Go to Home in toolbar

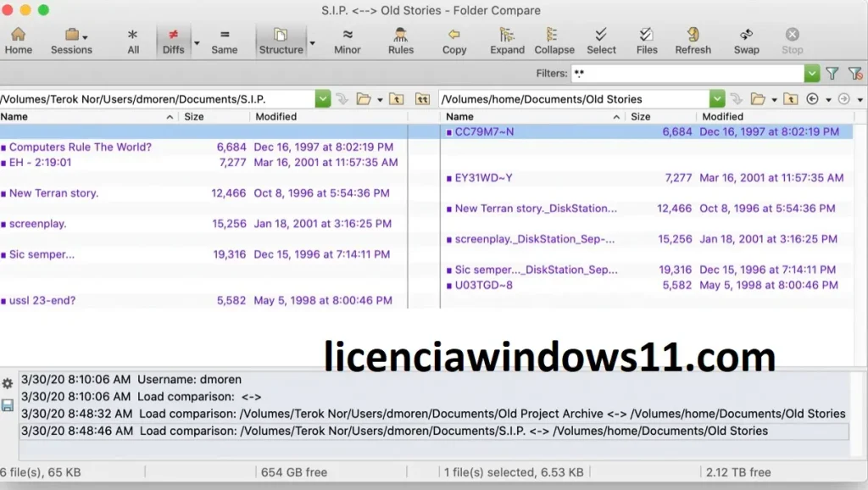coord(19,41)
